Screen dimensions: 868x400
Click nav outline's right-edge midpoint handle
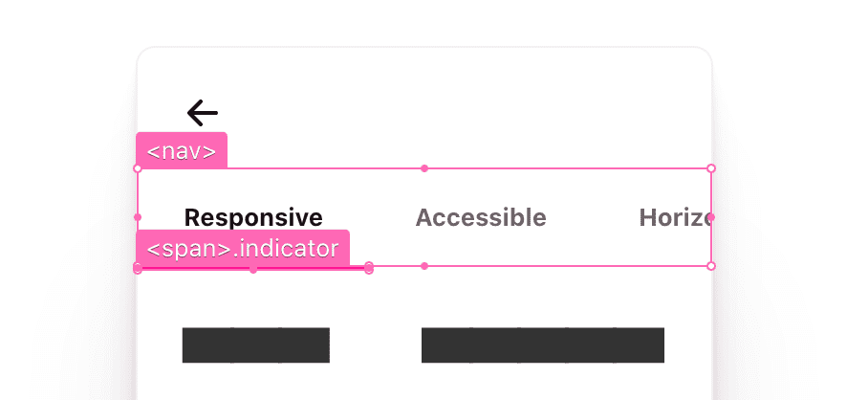pyautogui.click(x=711, y=217)
